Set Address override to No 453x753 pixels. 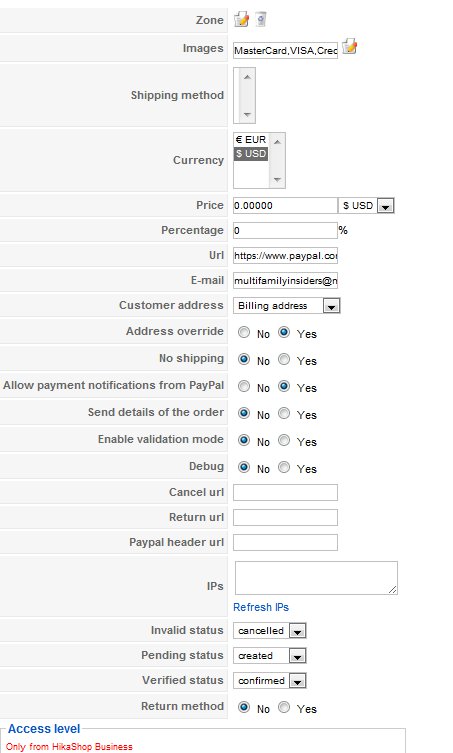244,332
